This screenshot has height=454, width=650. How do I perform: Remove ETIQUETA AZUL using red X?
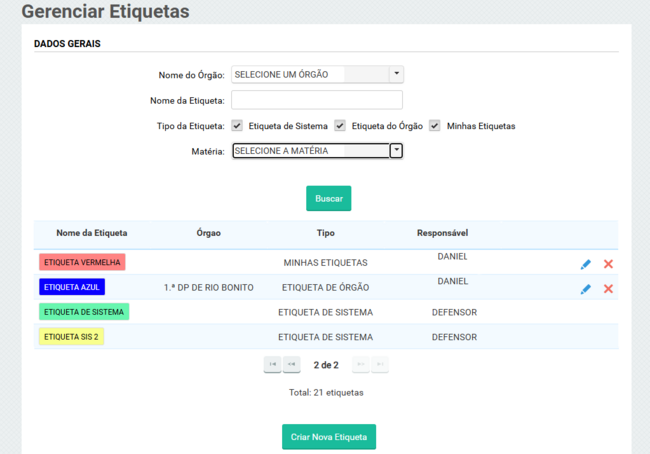tap(608, 289)
